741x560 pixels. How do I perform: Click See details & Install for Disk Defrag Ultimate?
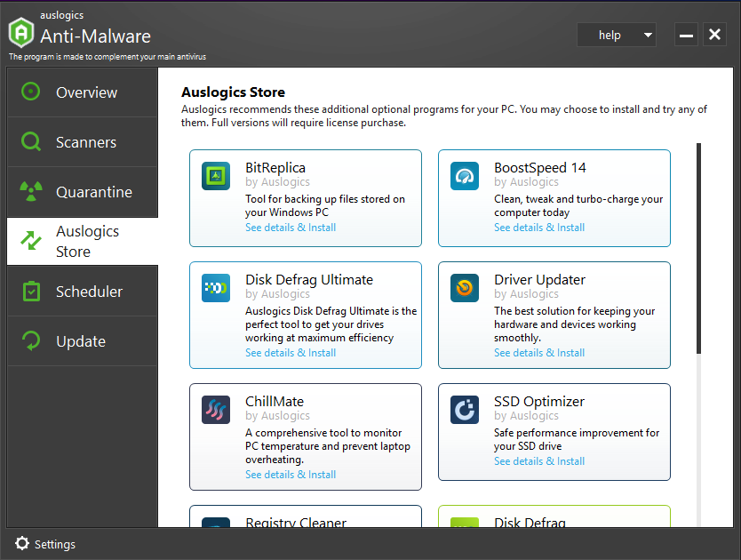pos(291,353)
